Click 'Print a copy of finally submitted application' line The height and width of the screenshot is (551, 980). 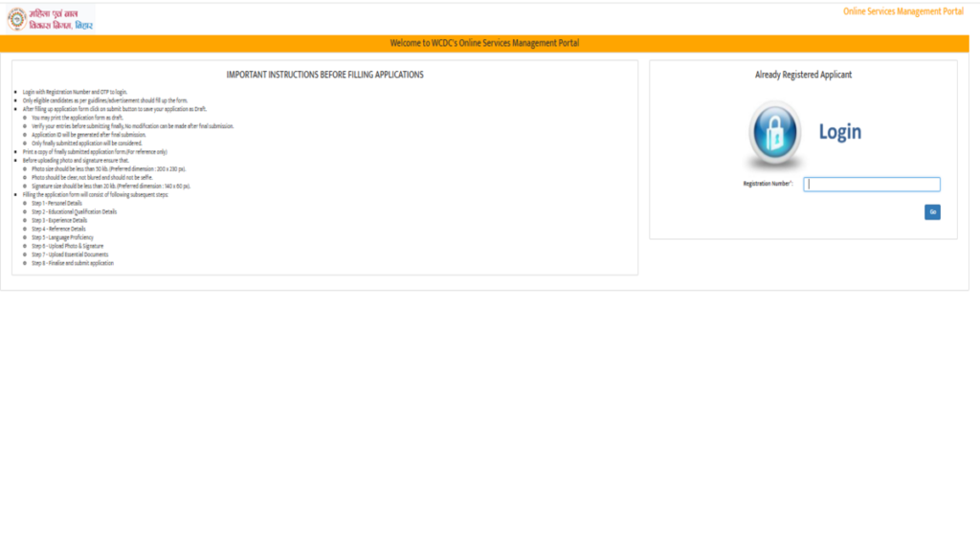95,152
